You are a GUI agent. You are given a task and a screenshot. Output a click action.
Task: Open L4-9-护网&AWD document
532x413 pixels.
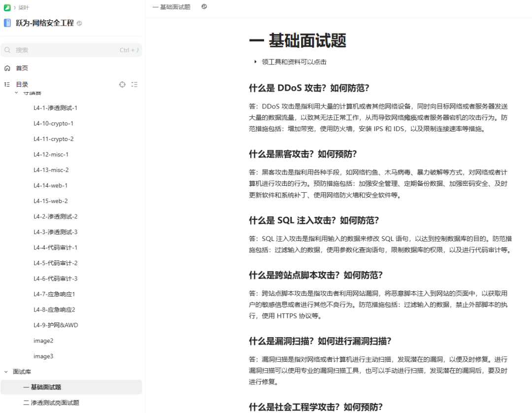click(56, 325)
